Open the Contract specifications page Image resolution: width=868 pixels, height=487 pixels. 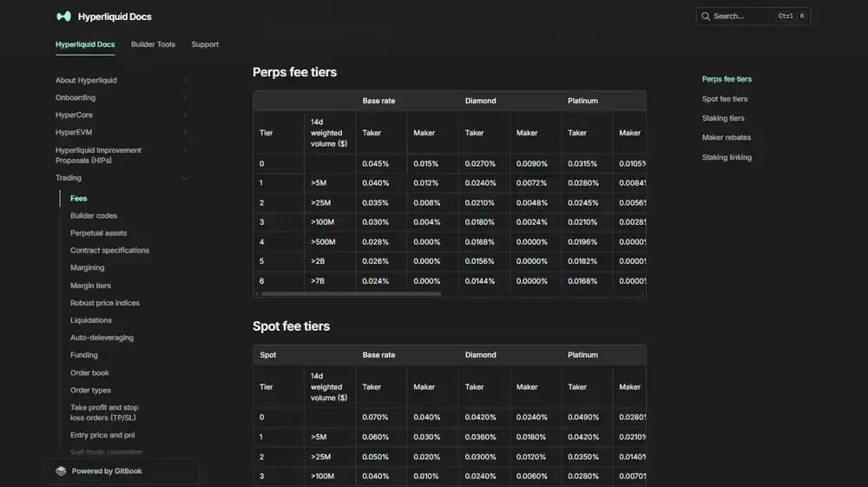[x=109, y=250]
